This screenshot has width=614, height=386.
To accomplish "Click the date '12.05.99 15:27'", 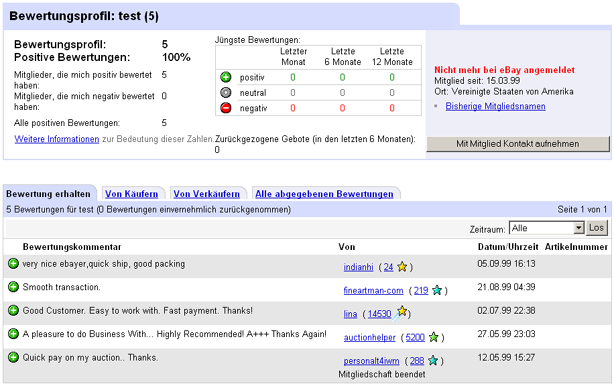I will (x=506, y=357).
